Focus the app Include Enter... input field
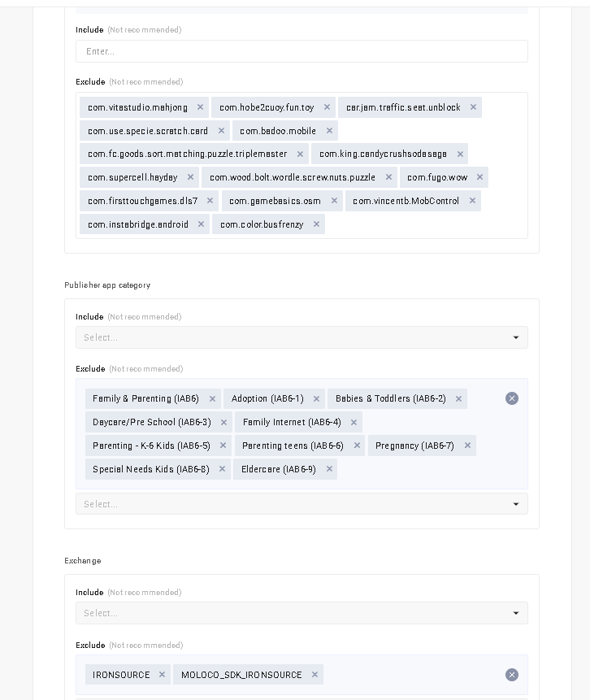The height and width of the screenshot is (700, 590). [302, 51]
